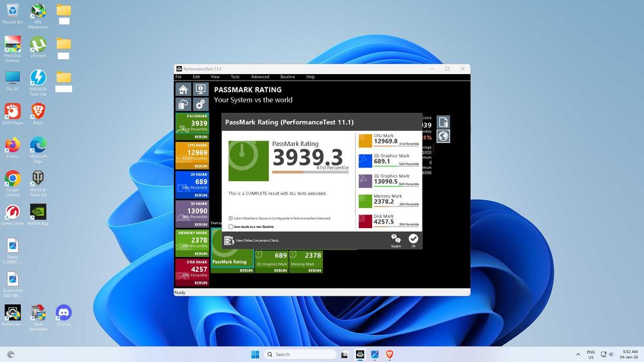
Task: Click the red Disk Mark square icon
Action: 365,221
